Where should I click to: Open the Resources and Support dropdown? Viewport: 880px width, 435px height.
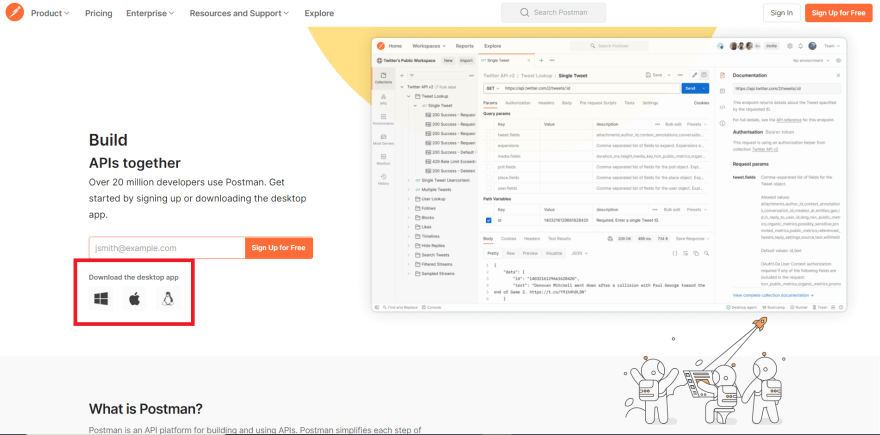[x=239, y=13]
